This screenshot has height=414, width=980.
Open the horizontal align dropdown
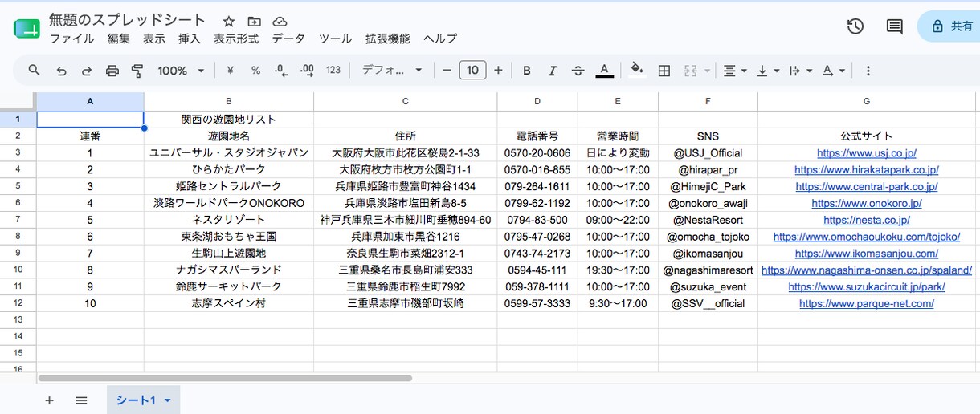coord(735,71)
